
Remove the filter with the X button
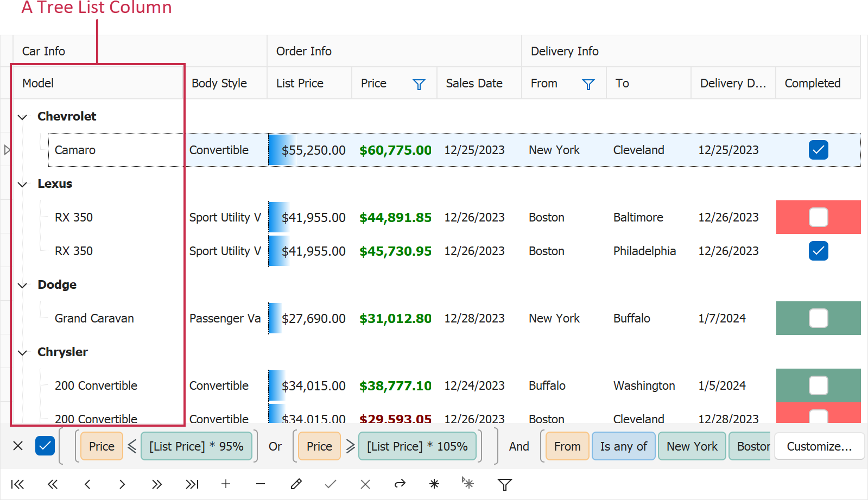click(x=18, y=446)
